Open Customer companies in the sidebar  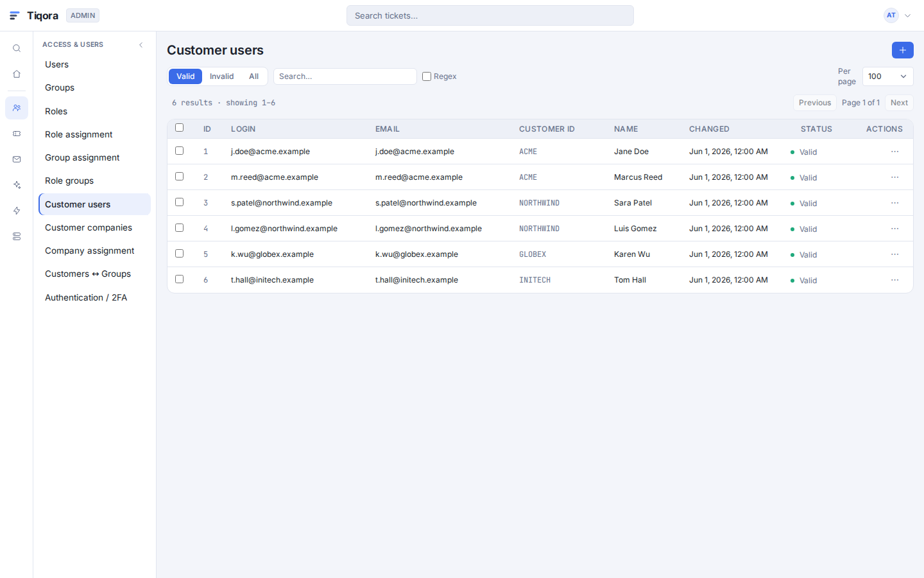point(94,227)
